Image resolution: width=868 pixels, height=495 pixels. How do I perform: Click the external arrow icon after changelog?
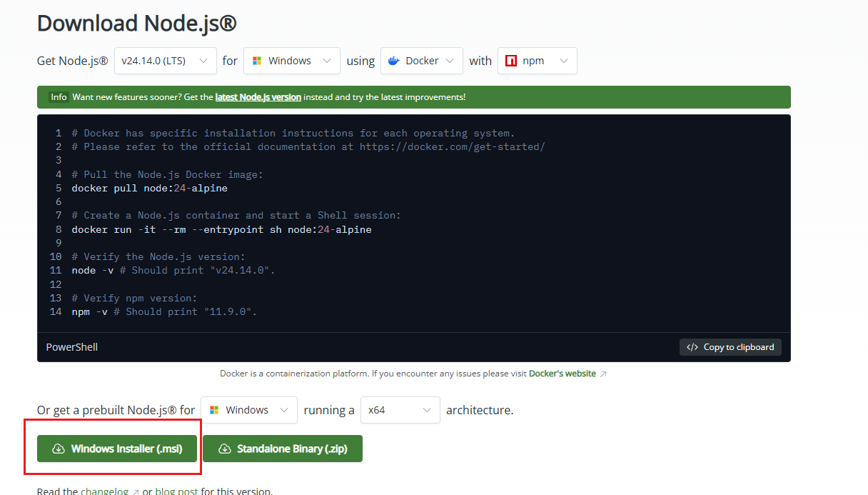coord(136,492)
